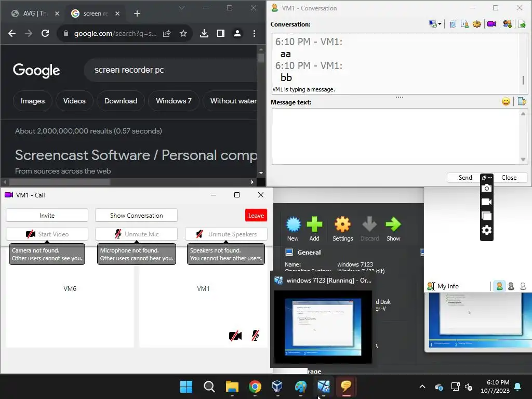Select Videos filter on Google results
Screen dimensions: 532x399
pyautogui.click(x=74, y=101)
